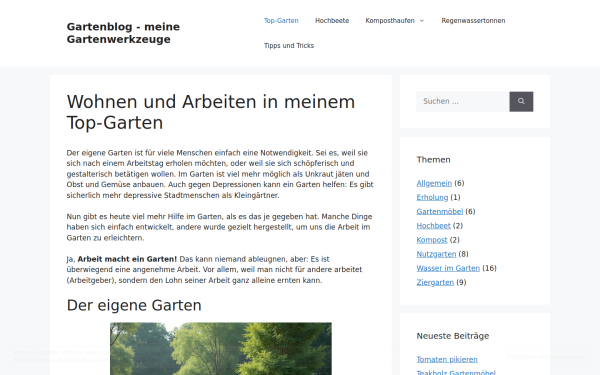600x375 pixels.
Task: Go to Hochbeete in navigation
Action: click(332, 21)
